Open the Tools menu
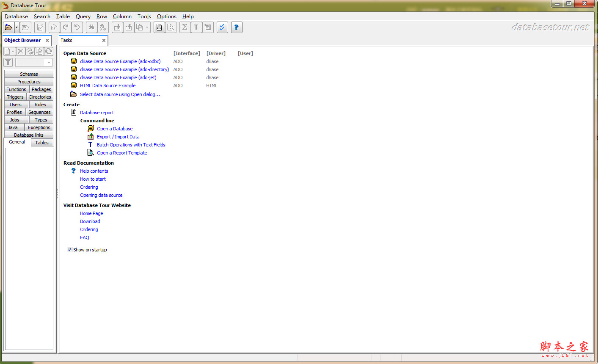This screenshot has height=364, width=598. click(x=144, y=17)
